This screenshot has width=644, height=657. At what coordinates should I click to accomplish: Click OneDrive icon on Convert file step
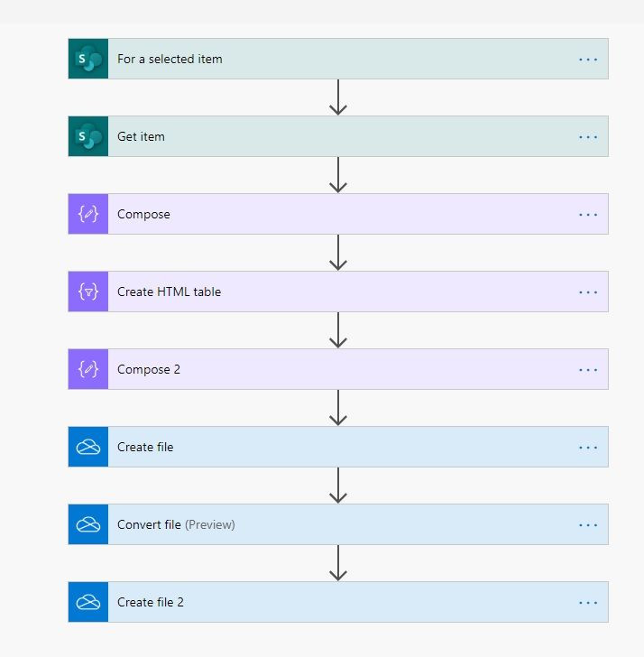click(x=88, y=524)
